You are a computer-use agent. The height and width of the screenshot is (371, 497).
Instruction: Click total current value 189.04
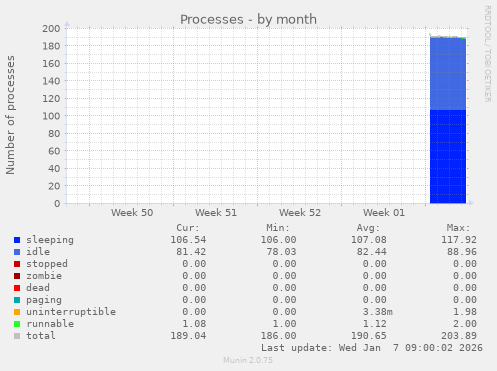[188, 336]
